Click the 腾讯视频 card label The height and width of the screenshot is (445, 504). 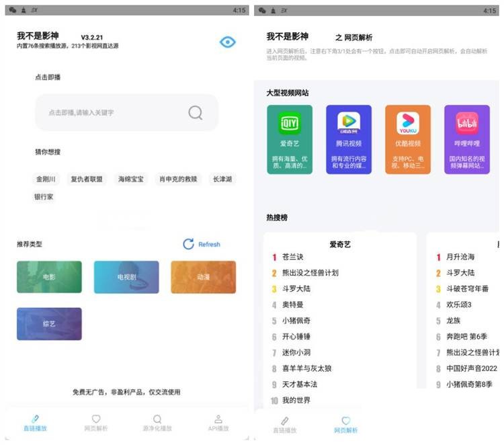[349, 143]
